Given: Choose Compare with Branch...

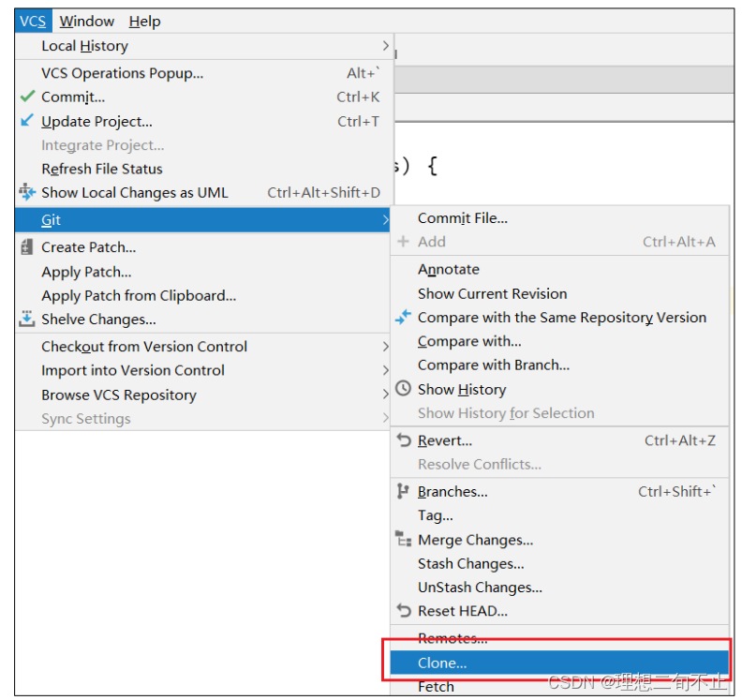Looking at the screenshot, I should pos(559,365).
